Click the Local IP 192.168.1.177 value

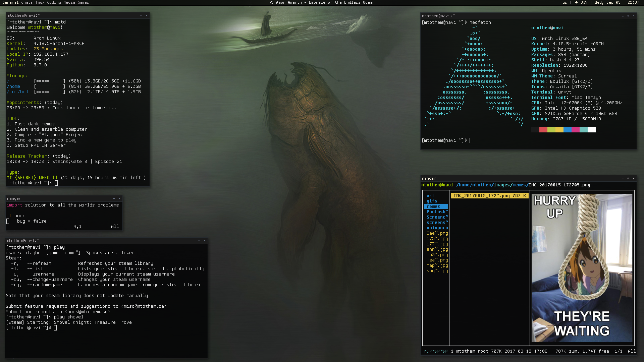point(51,54)
